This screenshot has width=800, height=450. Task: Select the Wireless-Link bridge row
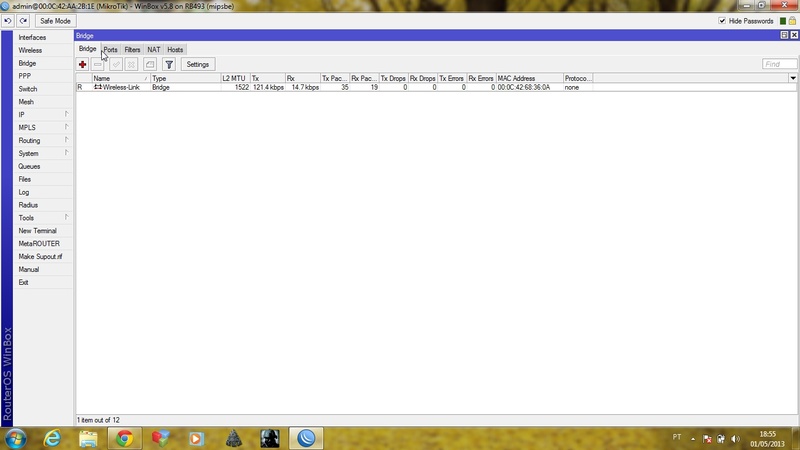(x=436, y=87)
